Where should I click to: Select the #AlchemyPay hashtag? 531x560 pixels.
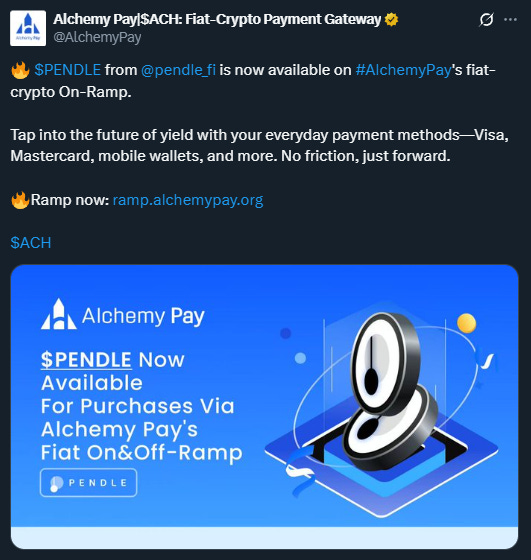(x=404, y=70)
